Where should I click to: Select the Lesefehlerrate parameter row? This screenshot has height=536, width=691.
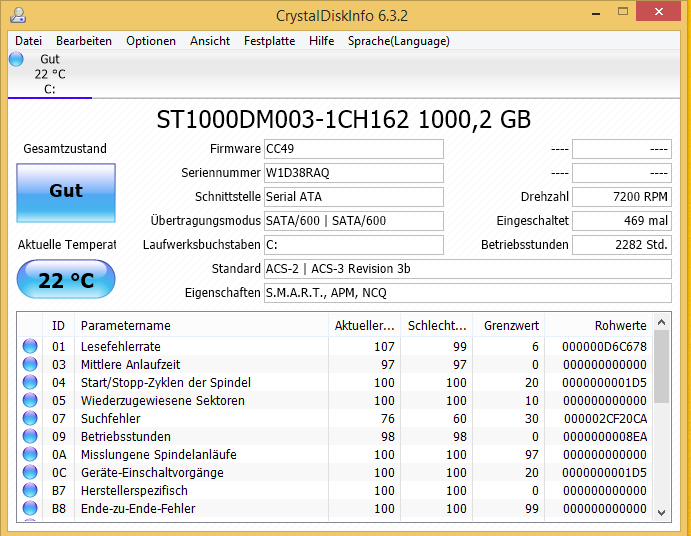[336, 346]
